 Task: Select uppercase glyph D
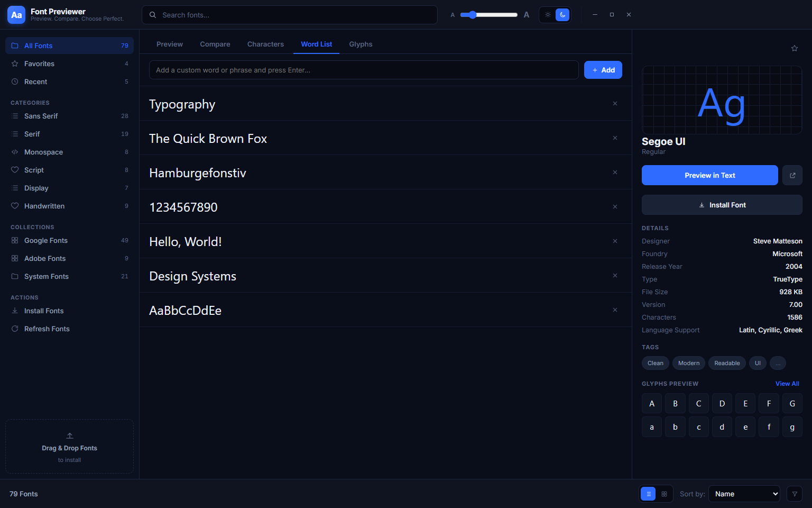[x=722, y=403]
